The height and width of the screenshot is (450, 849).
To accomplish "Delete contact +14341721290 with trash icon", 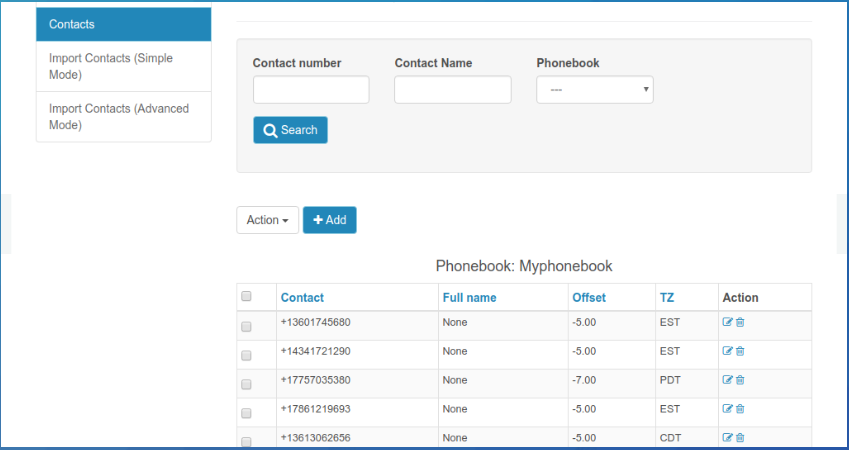I will pyautogui.click(x=740, y=351).
